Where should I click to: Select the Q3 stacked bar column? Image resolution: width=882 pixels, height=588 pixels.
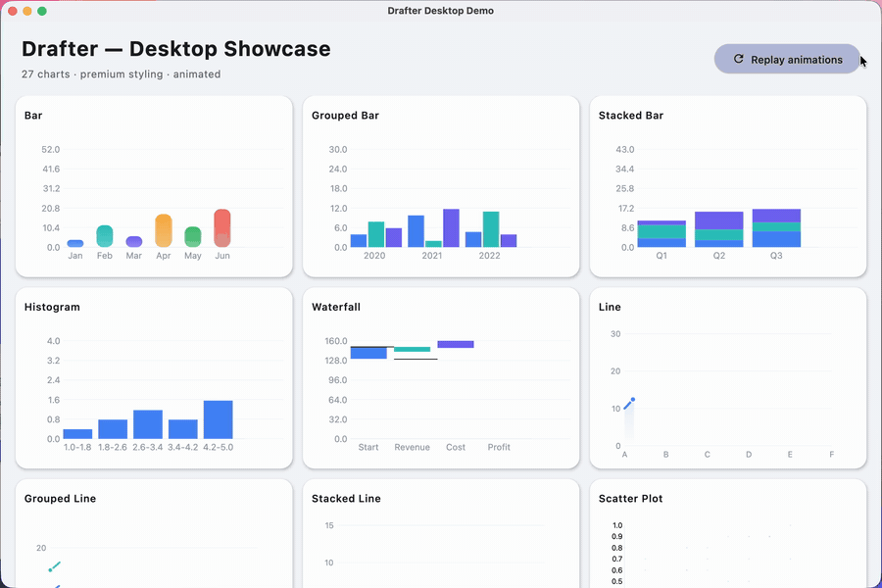[x=776, y=228]
